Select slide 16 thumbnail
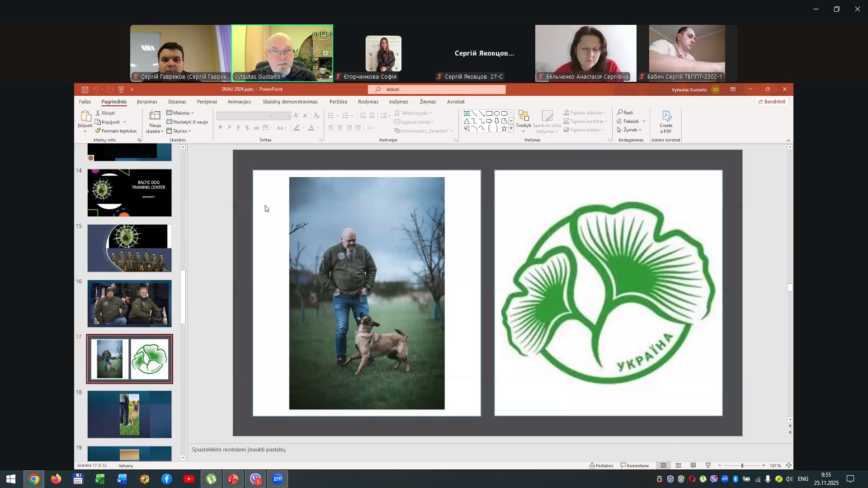Viewport: 868px width, 488px height. pos(129,304)
